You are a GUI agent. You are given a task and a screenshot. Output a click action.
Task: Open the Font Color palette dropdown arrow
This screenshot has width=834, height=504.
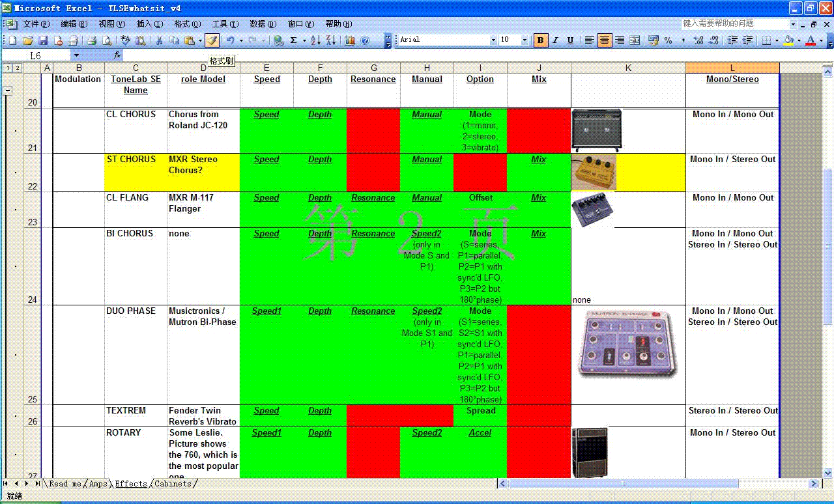click(821, 40)
